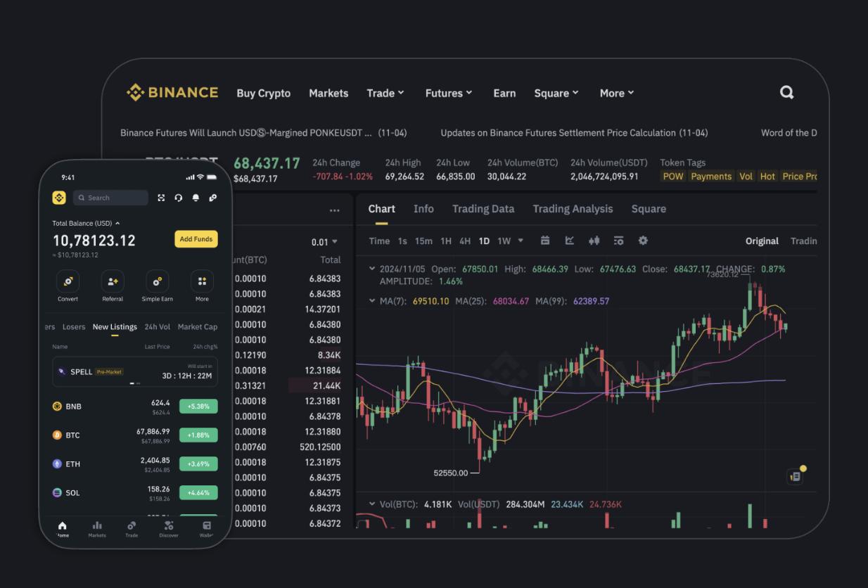
Task: Expand the Futures dropdown menu
Action: point(448,93)
